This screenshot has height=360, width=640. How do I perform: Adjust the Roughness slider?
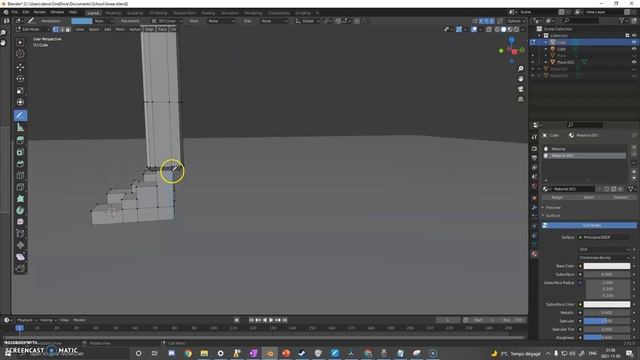click(607, 338)
